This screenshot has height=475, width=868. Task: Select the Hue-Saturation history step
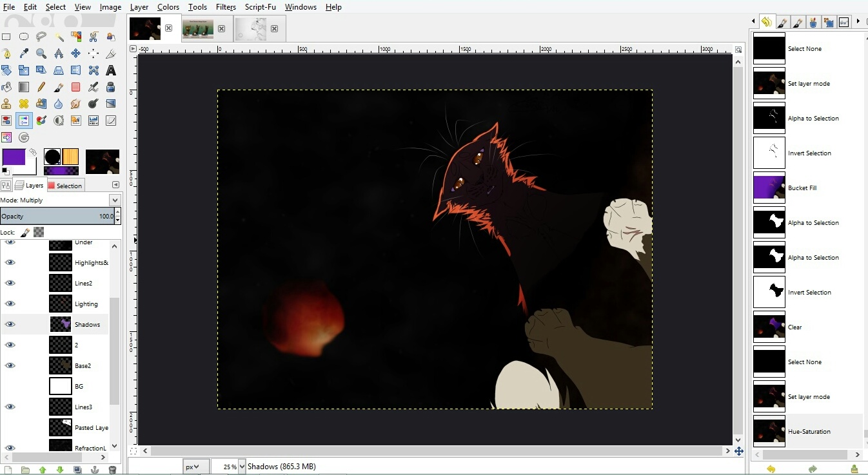click(807, 432)
